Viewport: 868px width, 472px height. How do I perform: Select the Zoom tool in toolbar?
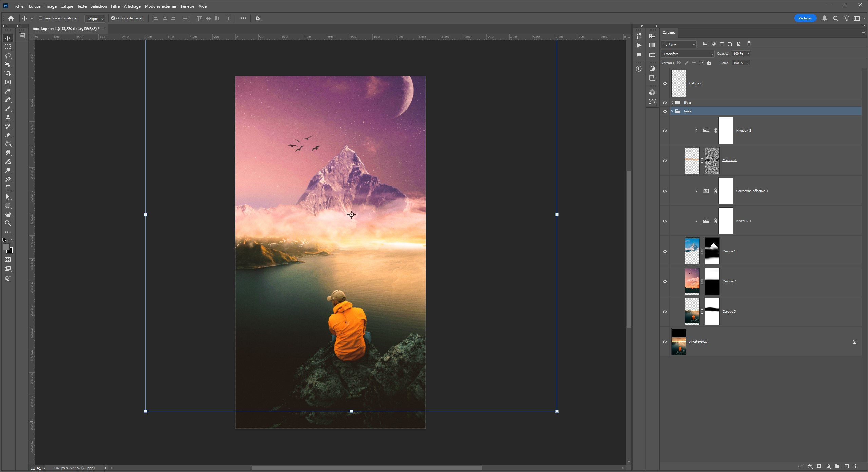8,223
